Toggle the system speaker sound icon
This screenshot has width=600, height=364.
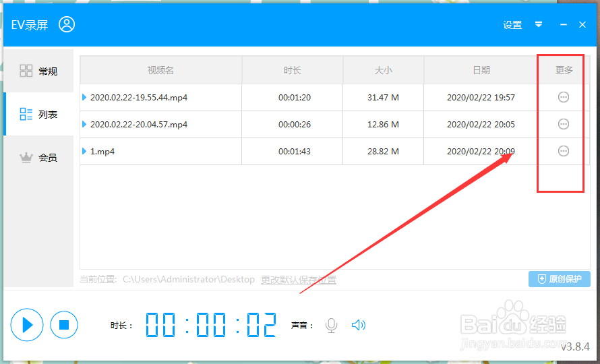(x=359, y=325)
